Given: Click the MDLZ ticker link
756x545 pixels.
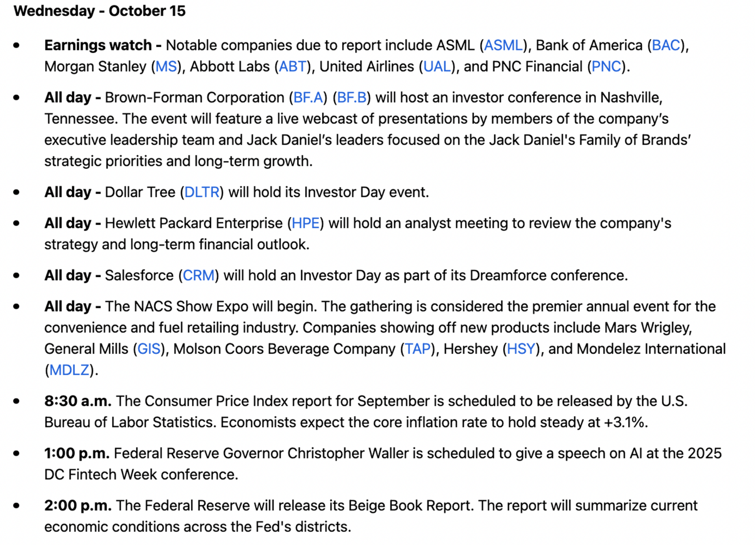Looking at the screenshot, I should click(69, 370).
